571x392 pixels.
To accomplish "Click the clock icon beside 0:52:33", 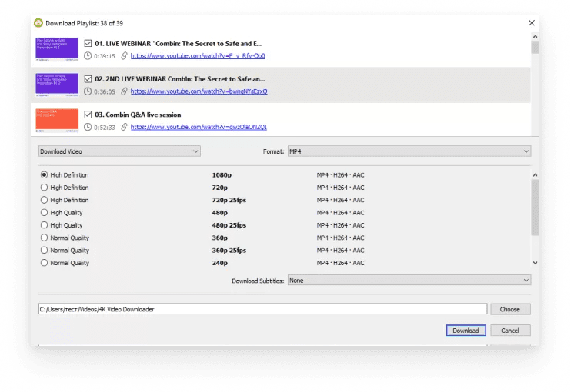I will tap(88, 127).
